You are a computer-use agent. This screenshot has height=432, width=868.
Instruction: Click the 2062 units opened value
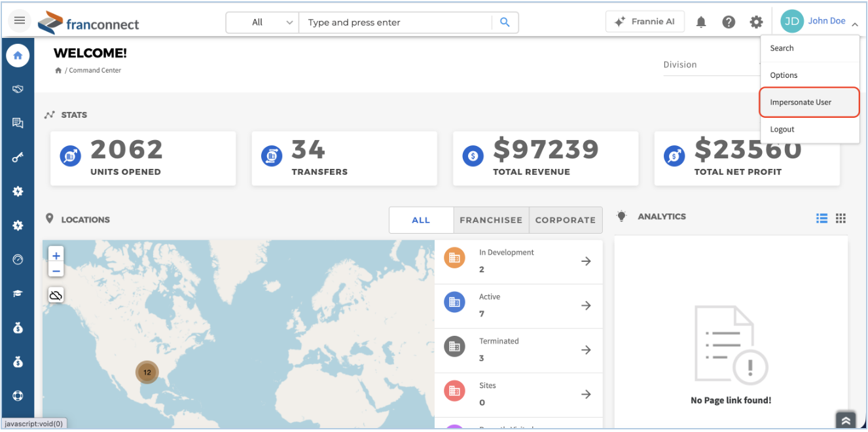(x=127, y=149)
